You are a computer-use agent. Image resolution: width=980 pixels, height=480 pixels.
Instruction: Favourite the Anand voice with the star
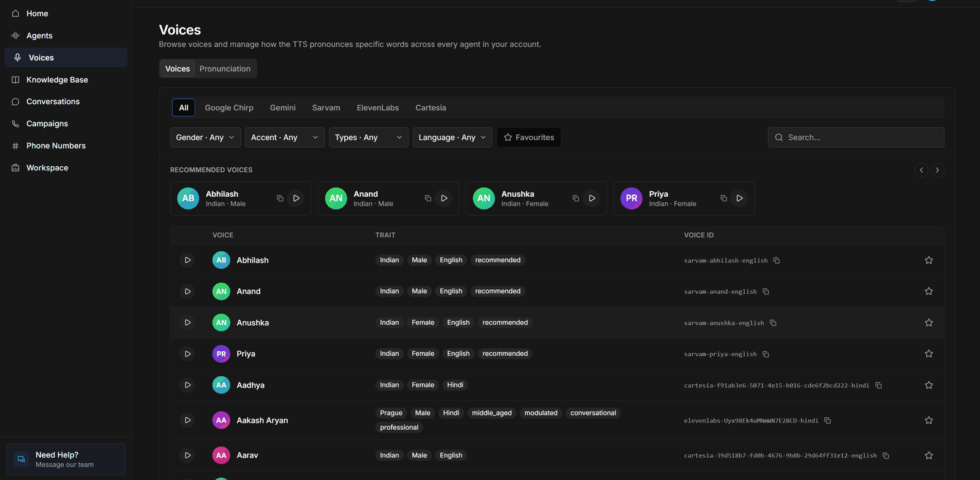tap(929, 291)
